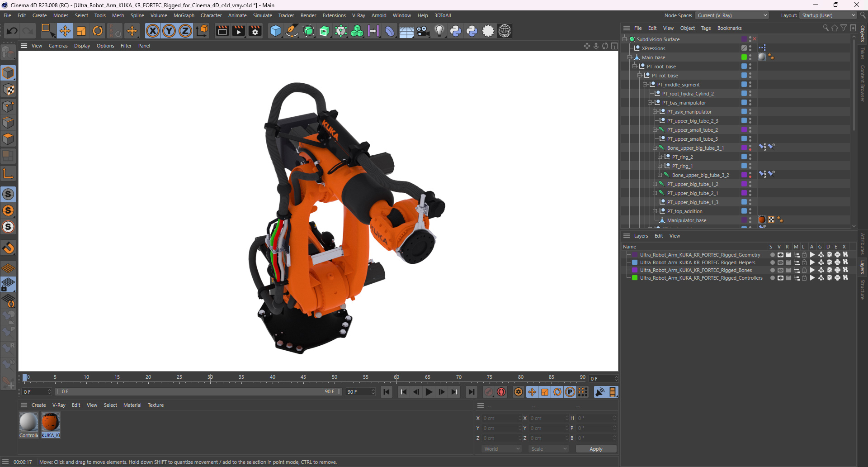868x467 pixels.
Task: Open the MoGraph menu
Action: point(184,15)
